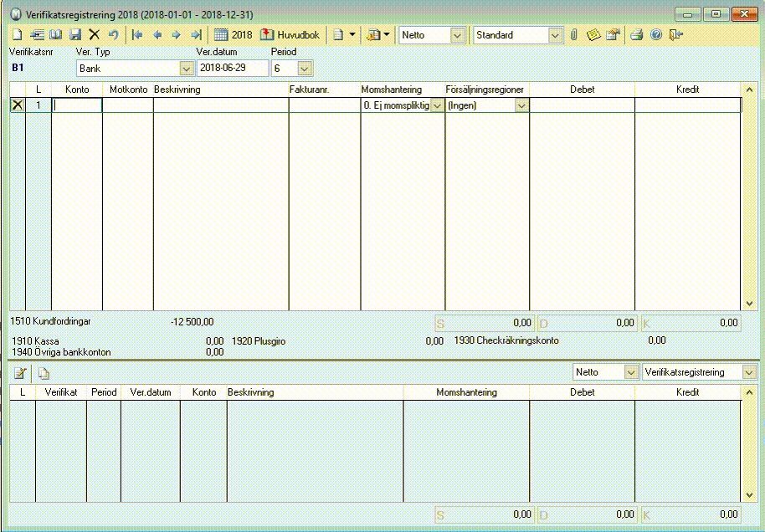
Task: Click the import tool icon in the toolbar
Action: 372,34
